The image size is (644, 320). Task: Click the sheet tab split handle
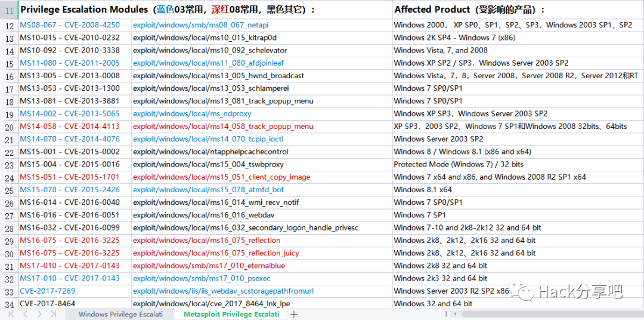pos(446,314)
